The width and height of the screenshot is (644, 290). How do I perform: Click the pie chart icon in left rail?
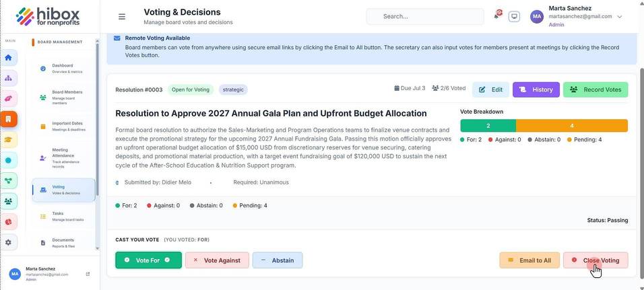[9, 221]
